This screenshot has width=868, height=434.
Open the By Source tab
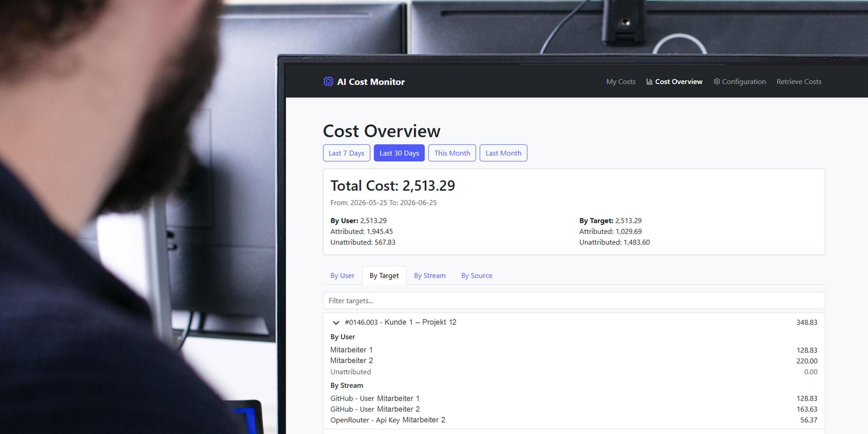pyautogui.click(x=476, y=275)
